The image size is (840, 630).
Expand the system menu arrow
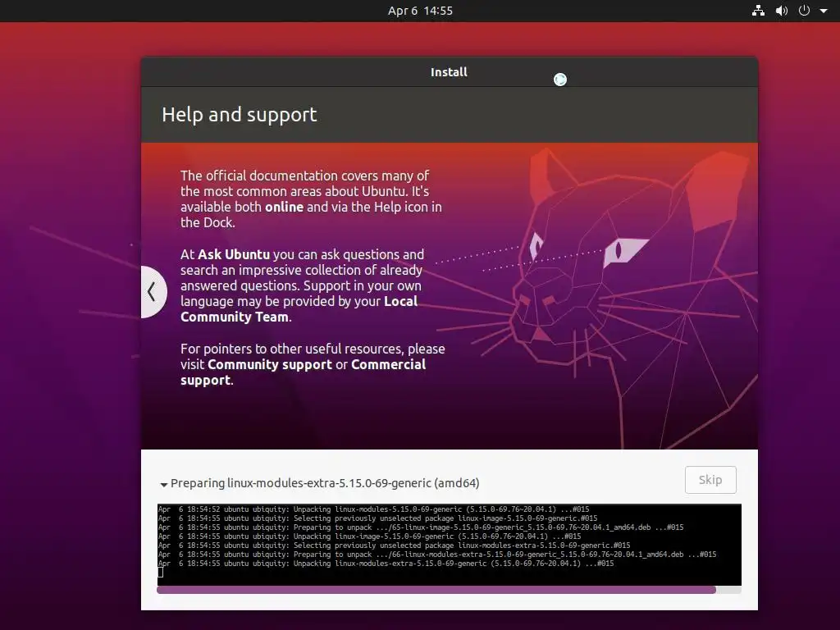click(x=824, y=11)
